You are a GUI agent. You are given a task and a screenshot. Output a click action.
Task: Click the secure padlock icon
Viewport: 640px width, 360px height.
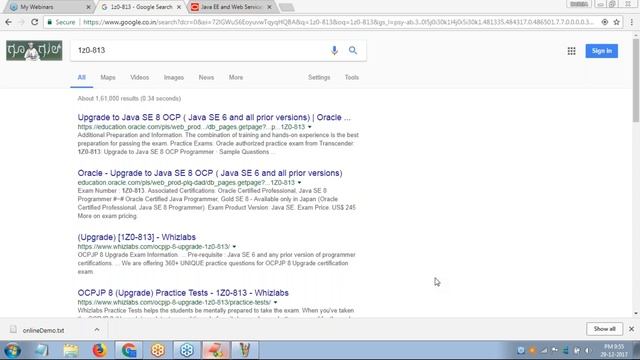[49, 22]
